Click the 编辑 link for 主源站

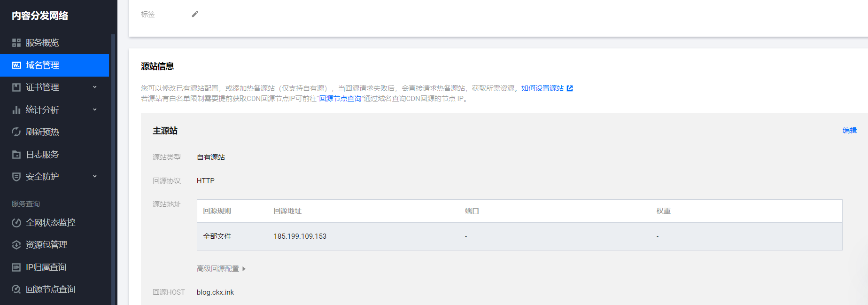point(849,131)
